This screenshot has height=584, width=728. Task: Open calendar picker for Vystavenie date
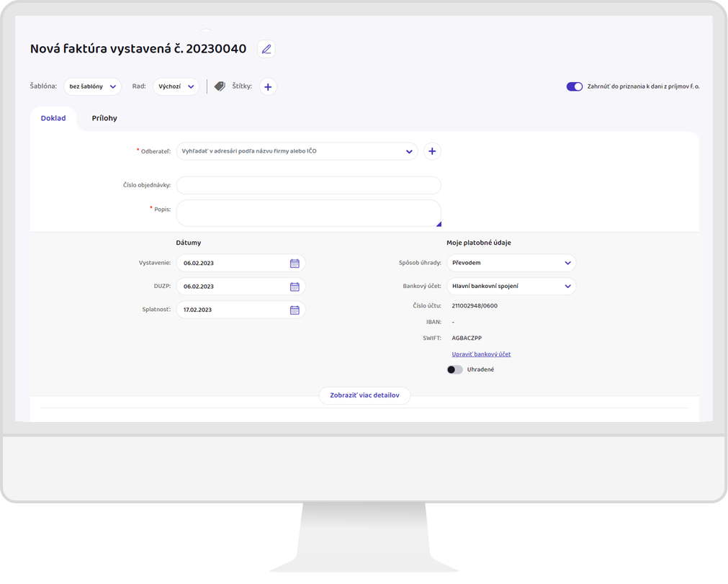click(x=295, y=264)
